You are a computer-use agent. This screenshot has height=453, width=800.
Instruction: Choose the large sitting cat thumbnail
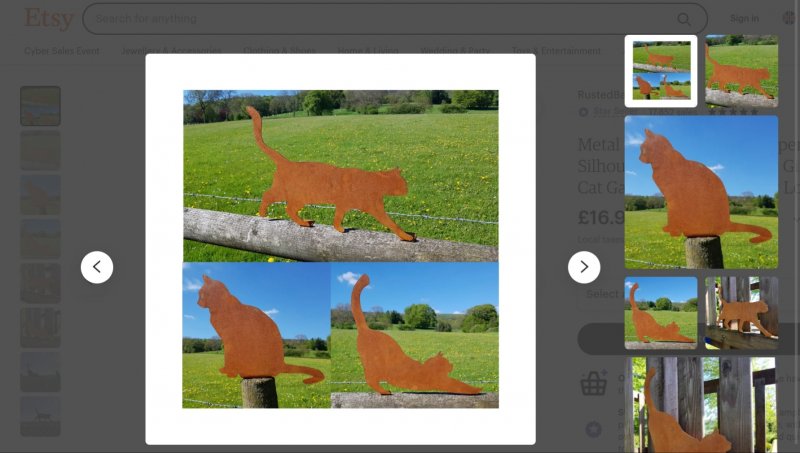pos(701,192)
